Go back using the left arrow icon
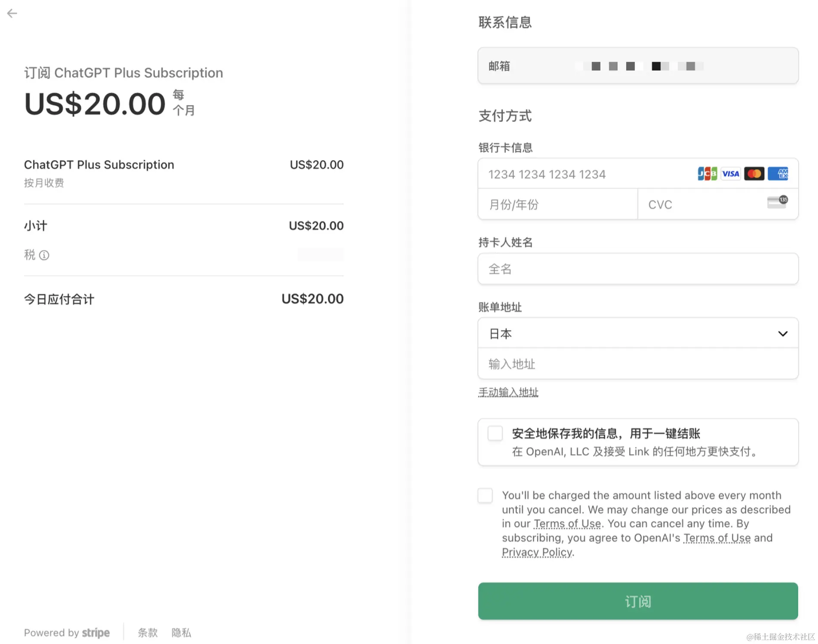The height and width of the screenshot is (644, 818). click(x=12, y=13)
